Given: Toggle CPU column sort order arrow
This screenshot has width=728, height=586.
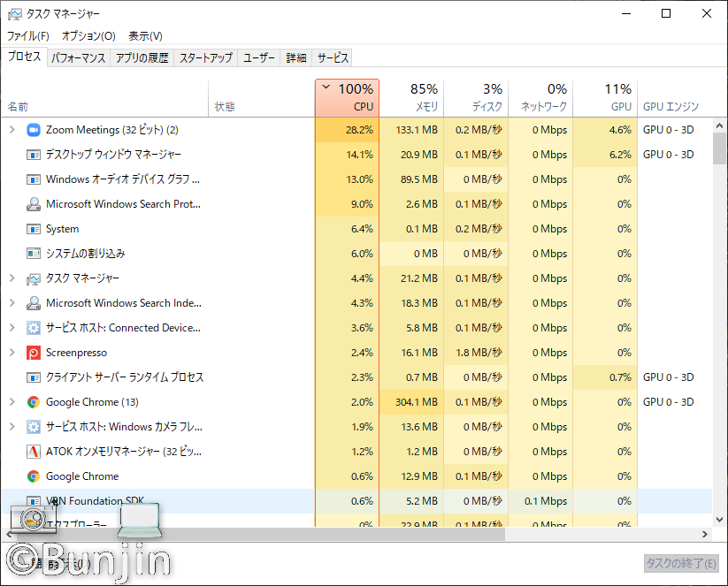Looking at the screenshot, I should (326, 87).
